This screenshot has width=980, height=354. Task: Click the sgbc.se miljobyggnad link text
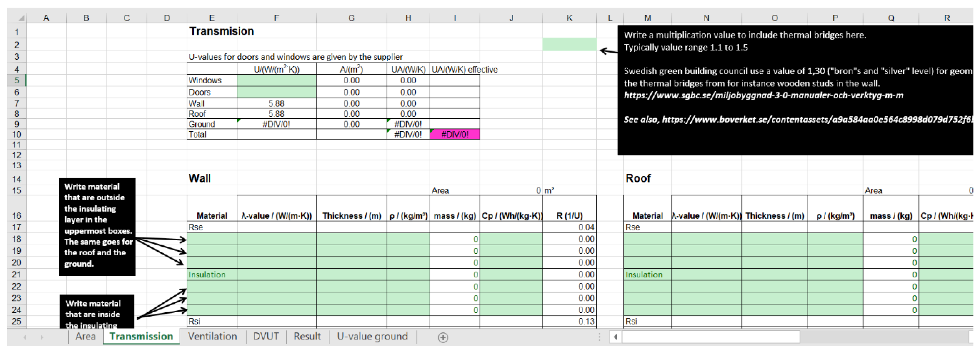[763, 96]
